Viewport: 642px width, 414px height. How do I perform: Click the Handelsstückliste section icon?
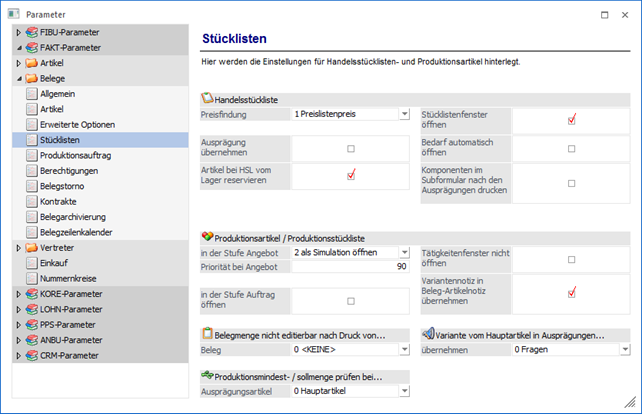207,100
